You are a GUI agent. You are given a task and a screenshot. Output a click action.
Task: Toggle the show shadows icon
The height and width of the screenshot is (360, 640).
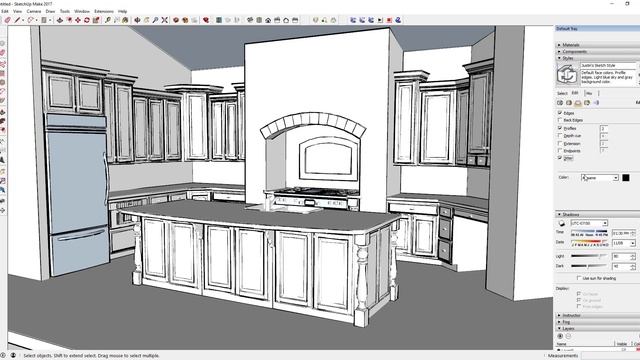coord(562,223)
